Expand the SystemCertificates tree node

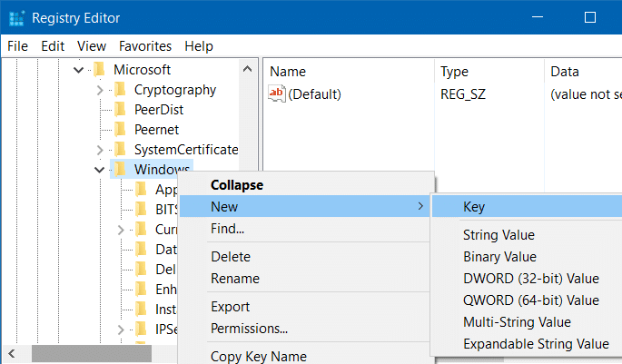(100, 150)
